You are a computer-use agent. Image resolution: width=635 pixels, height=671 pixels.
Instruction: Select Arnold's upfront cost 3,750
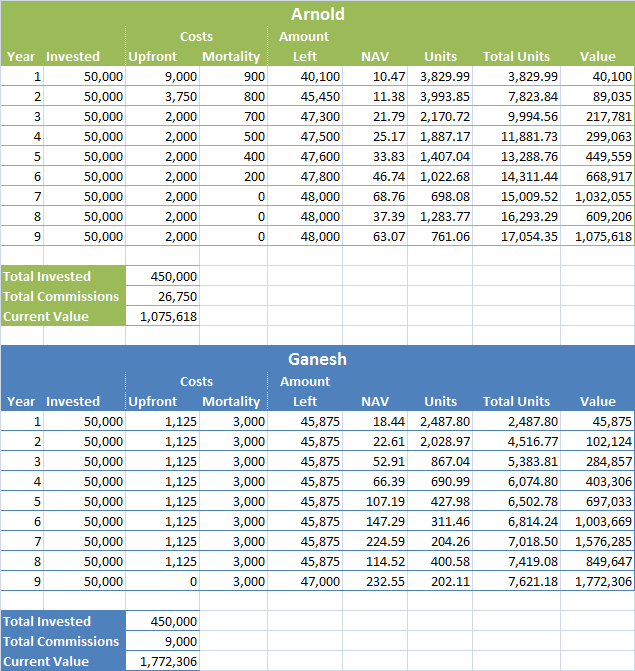181,96
